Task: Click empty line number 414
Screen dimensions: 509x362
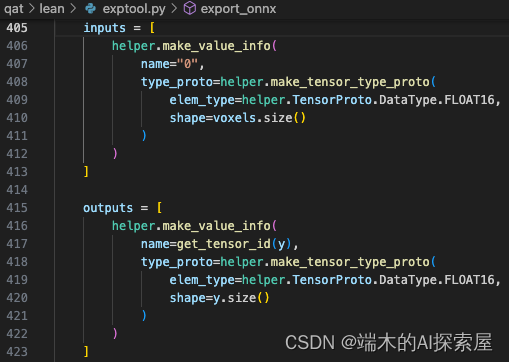Action: [x=17, y=190]
